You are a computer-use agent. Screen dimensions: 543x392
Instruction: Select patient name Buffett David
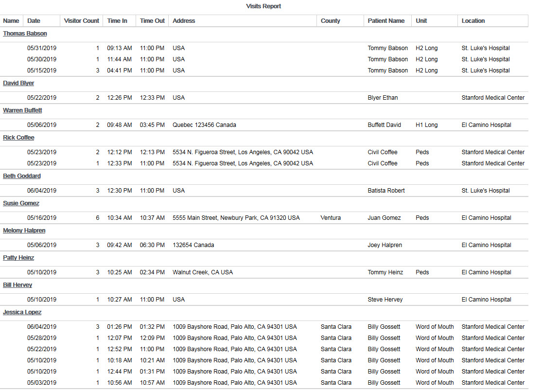coord(385,125)
